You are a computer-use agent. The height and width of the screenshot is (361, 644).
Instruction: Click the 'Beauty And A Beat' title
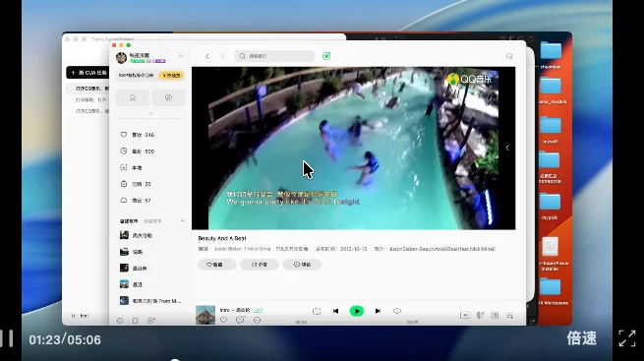[222, 238]
